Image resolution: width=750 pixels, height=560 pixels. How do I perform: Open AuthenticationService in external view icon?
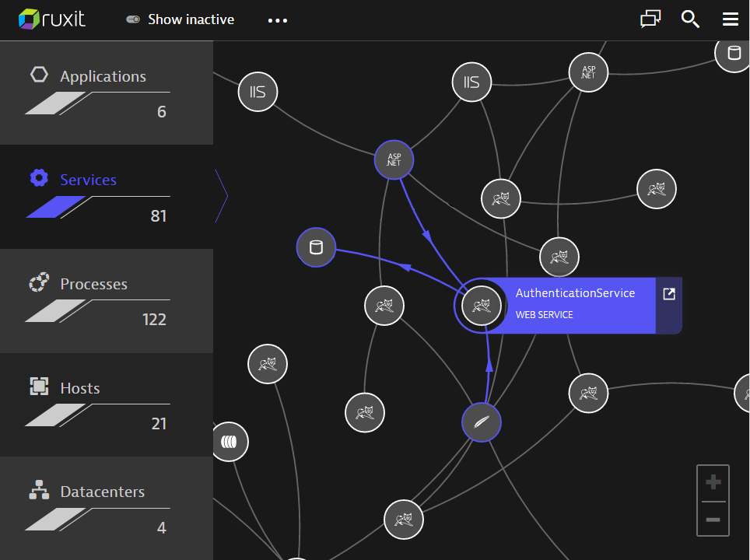668,294
